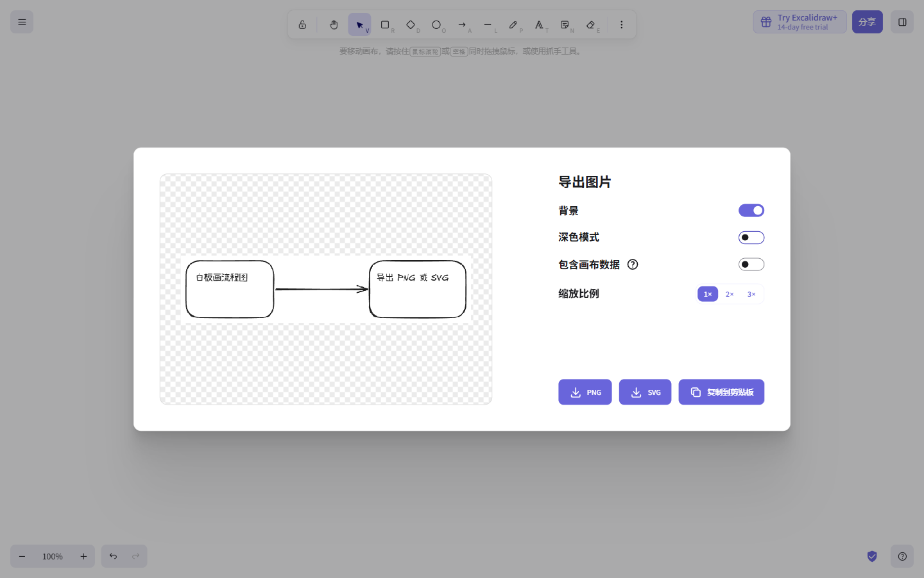Select the Arrow tool
924x578 pixels.
462,25
